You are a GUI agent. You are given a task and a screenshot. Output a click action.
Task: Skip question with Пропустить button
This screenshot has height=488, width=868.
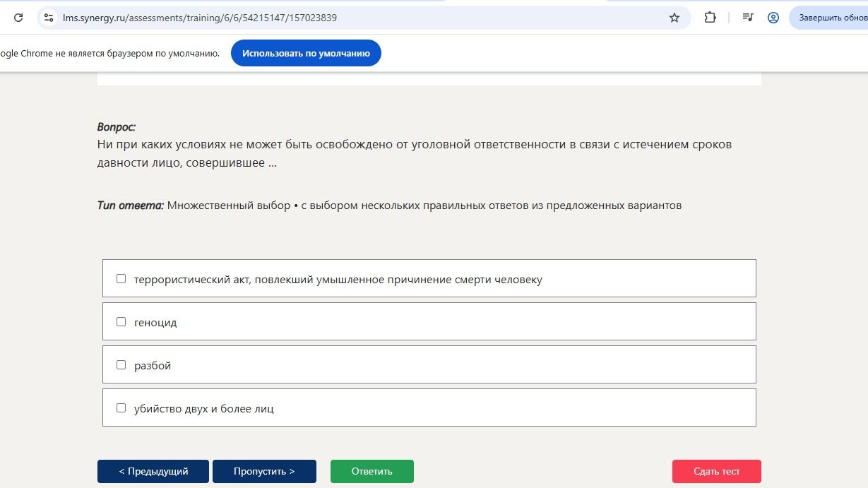click(264, 471)
